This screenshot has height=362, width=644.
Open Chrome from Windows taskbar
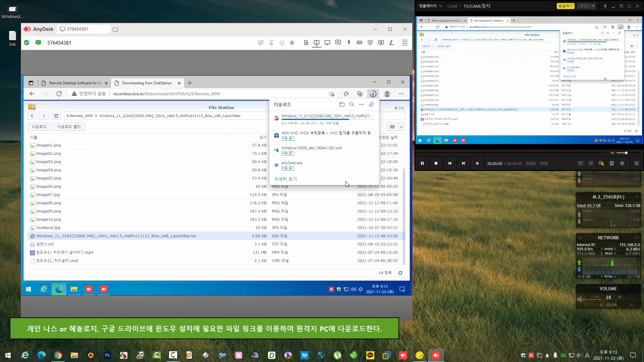[58, 355]
